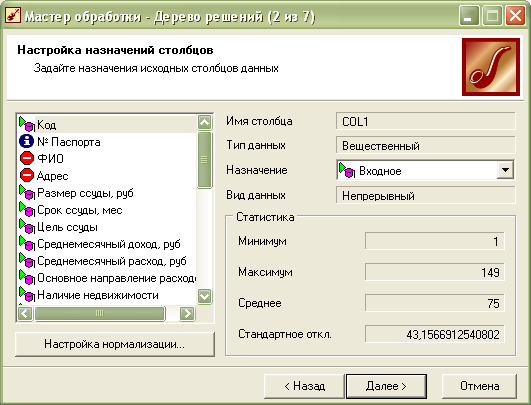Click the horizontal scroll right arrow
531x405 pixels.
pyautogui.click(x=187, y=313)
